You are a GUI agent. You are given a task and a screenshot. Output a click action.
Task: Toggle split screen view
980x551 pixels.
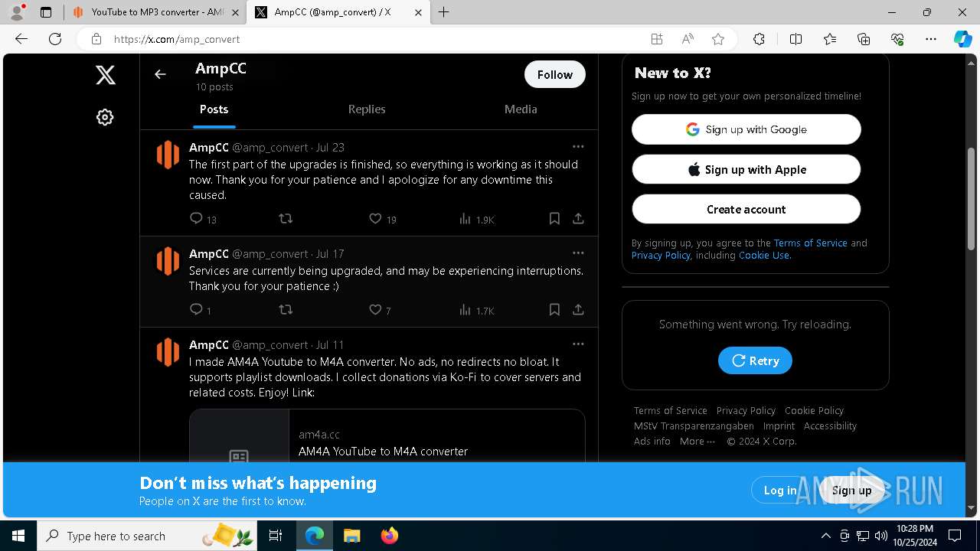click(x=795, y=39)
